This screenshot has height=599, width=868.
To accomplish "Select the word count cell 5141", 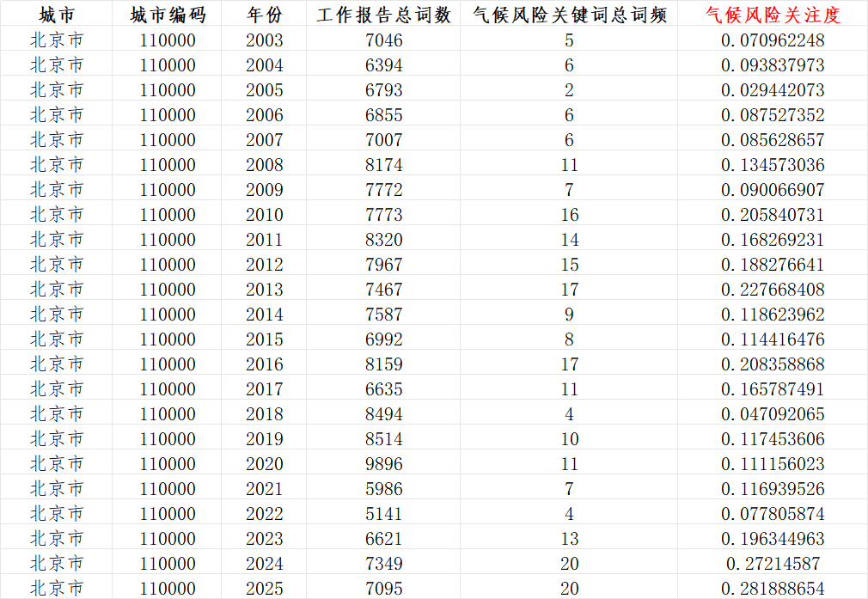I will click(x=383, y=514).
